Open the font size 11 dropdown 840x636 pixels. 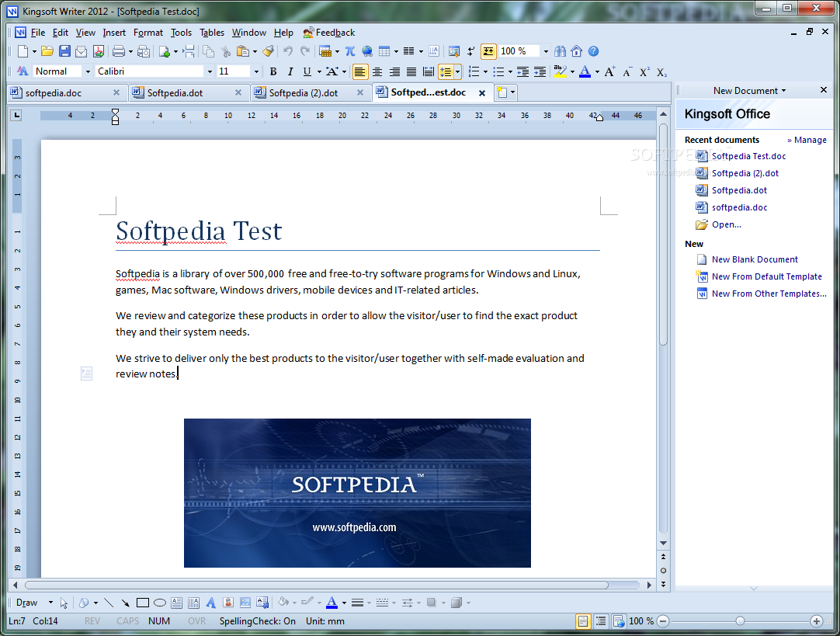256,71
